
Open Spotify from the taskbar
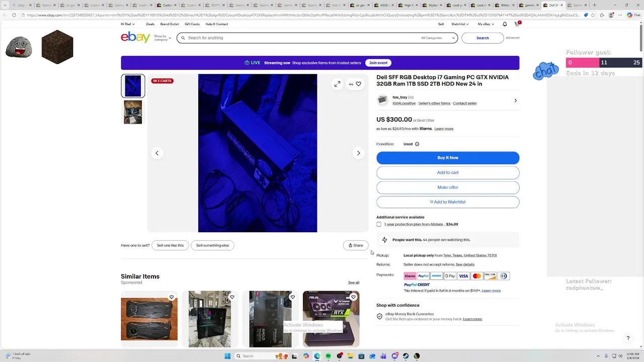328,356
